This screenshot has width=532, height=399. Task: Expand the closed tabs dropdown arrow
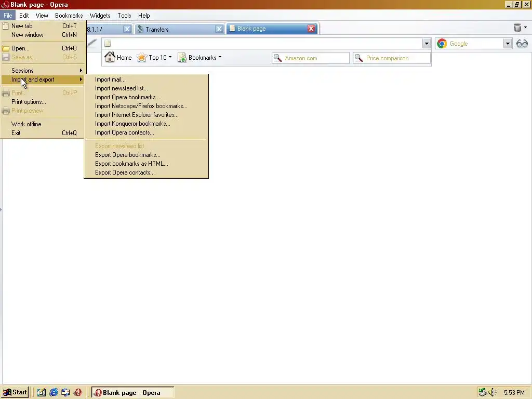(526, 28)
